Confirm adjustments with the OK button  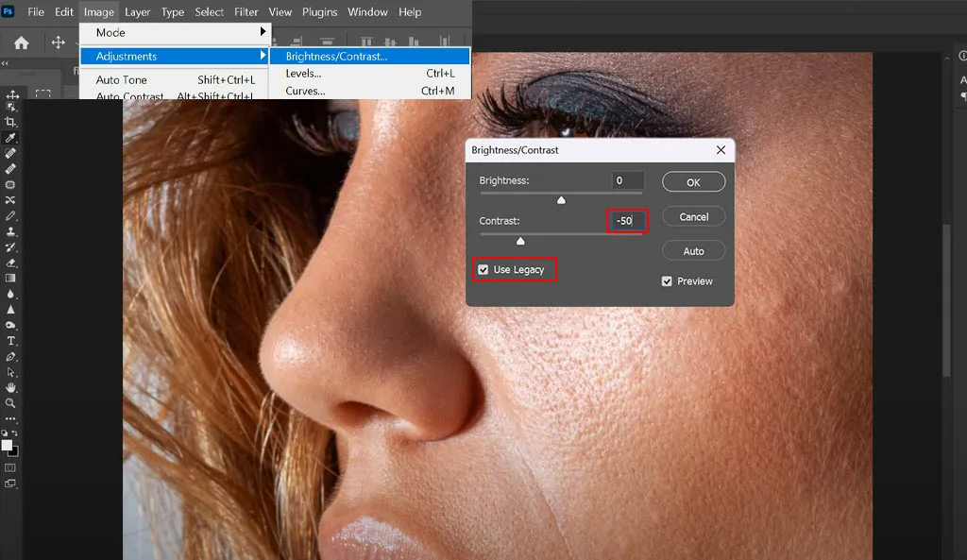pyautogui.click(x=693, y=181)
